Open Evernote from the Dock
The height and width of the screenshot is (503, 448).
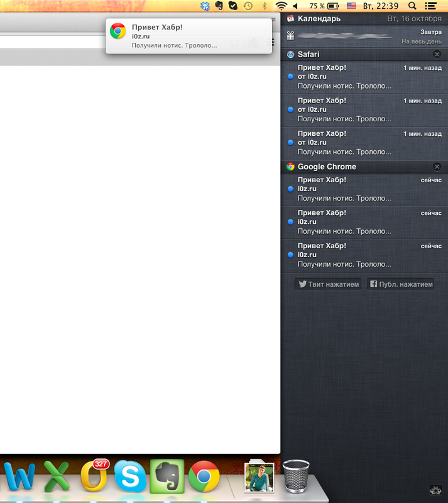pyautogui.click(x=167, y=477)
